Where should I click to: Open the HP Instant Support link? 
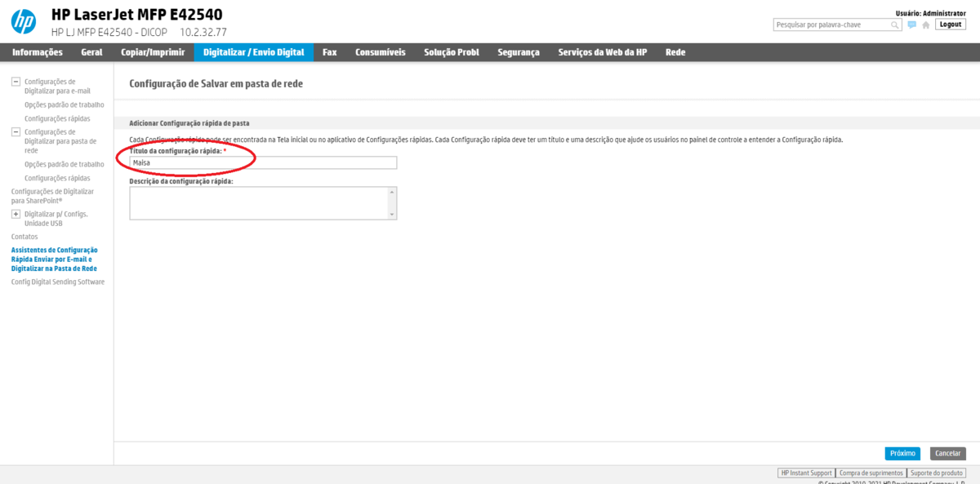pos(806,473)
